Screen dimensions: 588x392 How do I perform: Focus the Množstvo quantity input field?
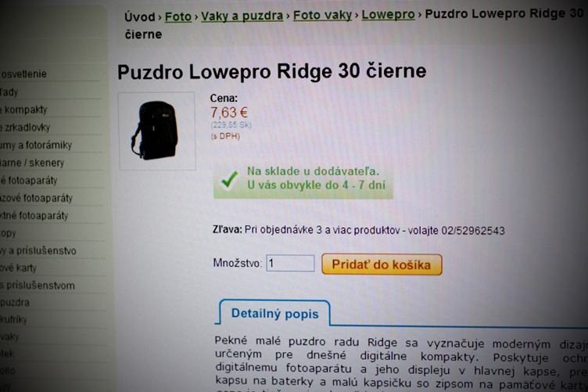[290, 263]
